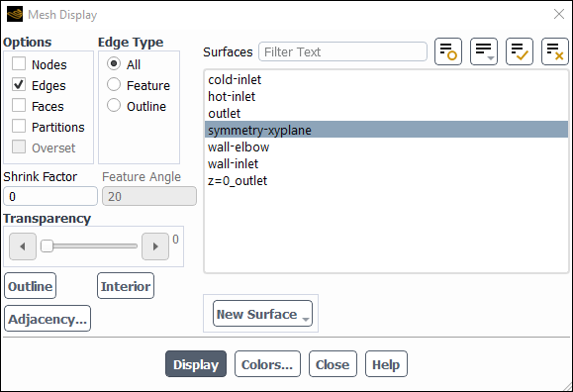Expand the New Surface dropdown

pos(262,314)
